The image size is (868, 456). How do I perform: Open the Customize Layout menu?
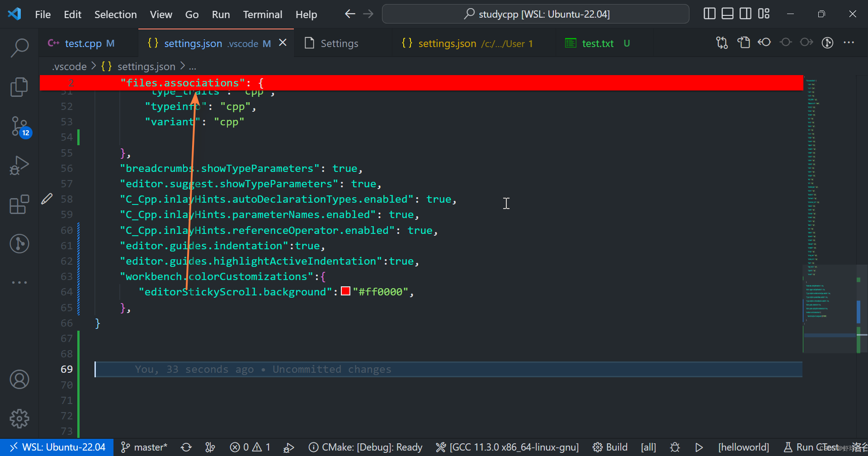click(764, 14)
